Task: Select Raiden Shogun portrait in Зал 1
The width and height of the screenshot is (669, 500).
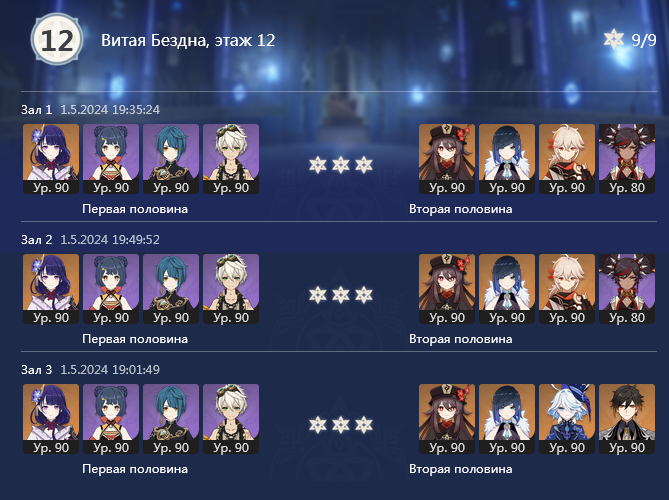Action: click(x=51, y=159)
